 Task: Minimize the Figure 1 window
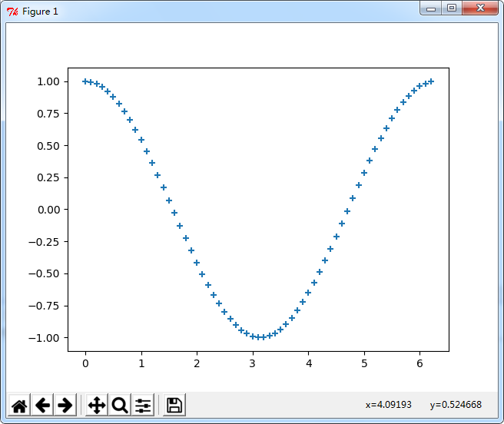(431, 8)
